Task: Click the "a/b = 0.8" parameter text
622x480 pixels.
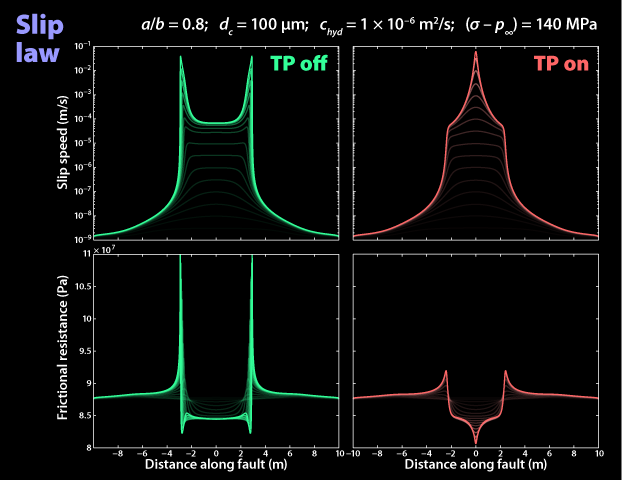Action: (x=171, y=23)
